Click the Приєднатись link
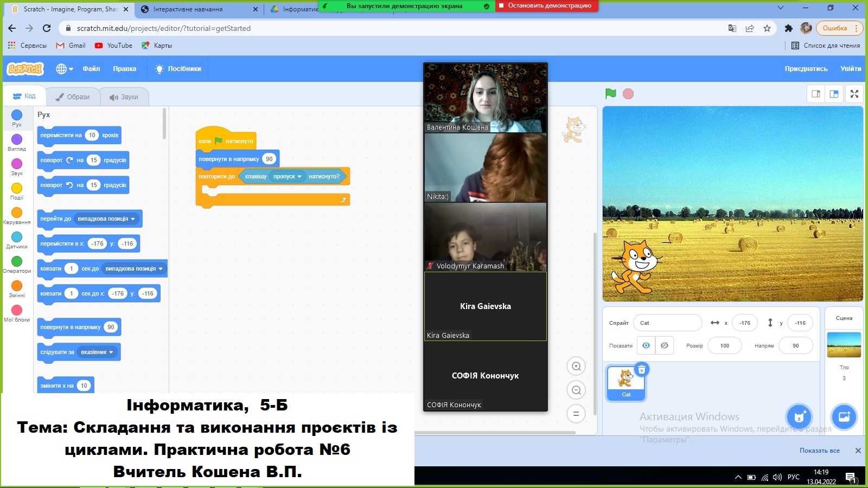This screenshot has width=868, height=488. click(806, 69)
